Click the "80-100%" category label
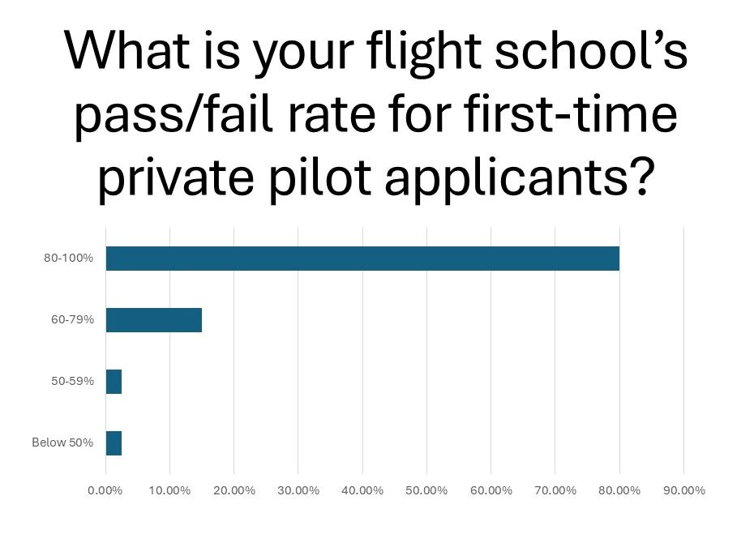The image size is (754, 560). [x=69, y=259]
